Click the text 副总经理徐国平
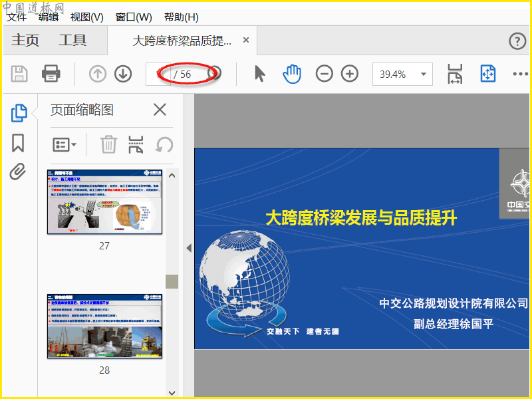The width and height of the screenshot is (532, 399). 454,324
